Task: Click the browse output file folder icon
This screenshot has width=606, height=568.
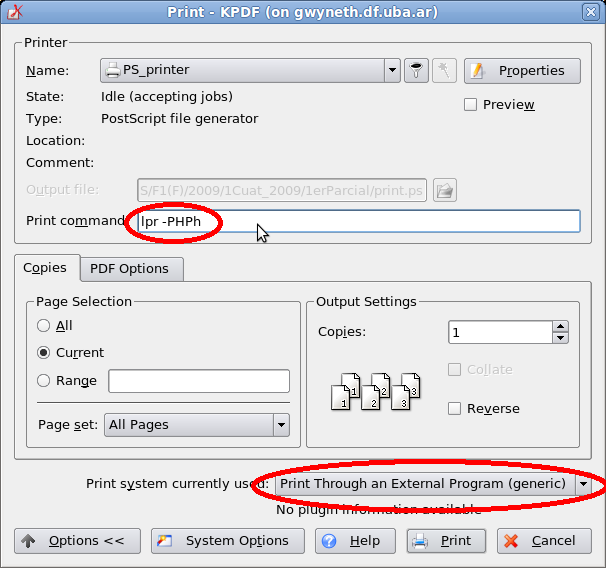Action: (445, 190)
